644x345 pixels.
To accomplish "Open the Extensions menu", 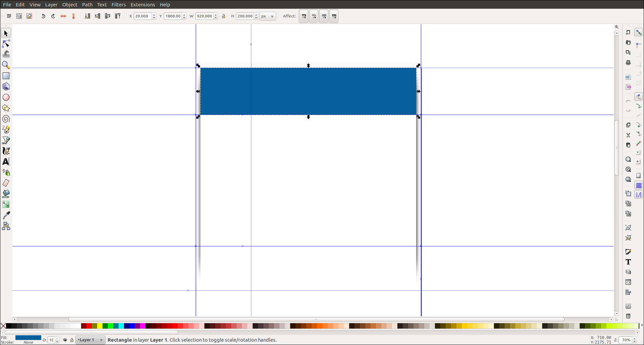I will pos(143,5).
